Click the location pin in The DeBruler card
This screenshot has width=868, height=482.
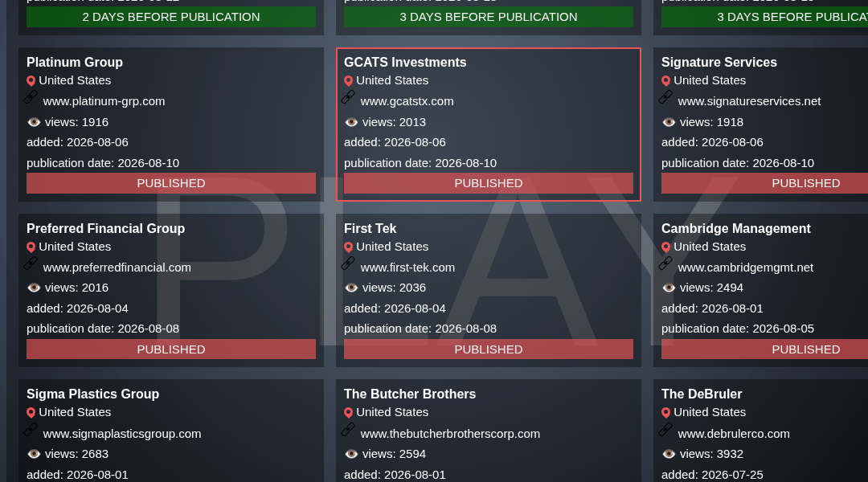[x=666, y=413]
